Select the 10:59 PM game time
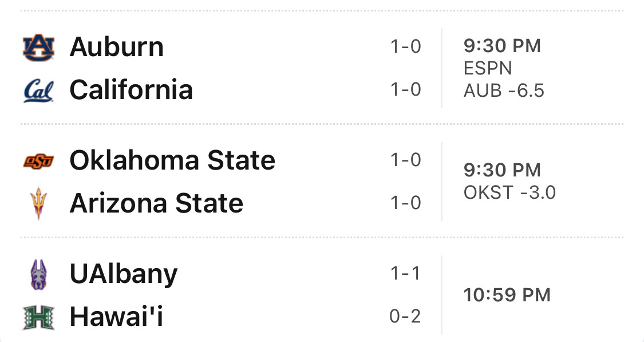 coord(507,295)
